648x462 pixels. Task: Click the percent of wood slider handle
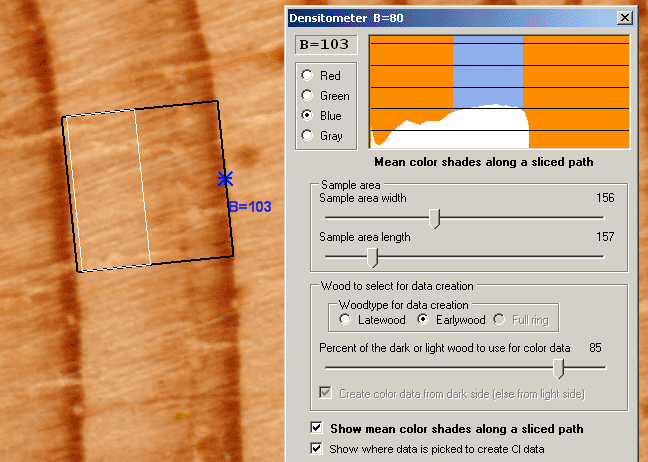pyautogui.click(x=558, y=368)
